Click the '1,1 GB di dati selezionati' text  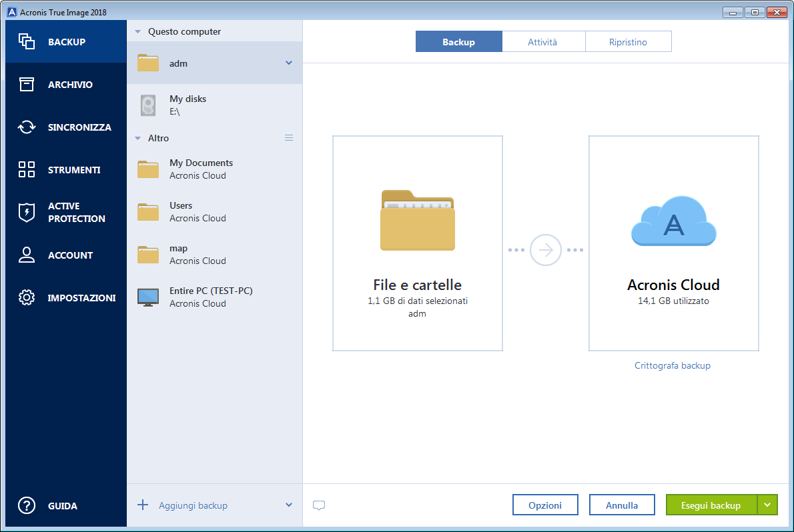(417, 301)
